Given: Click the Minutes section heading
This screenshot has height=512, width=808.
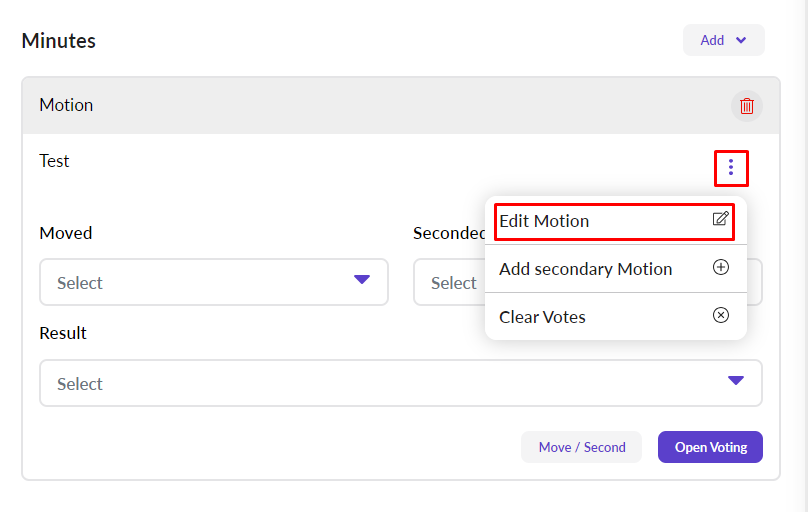Looking at the screenshot, I should tap(59, 41).
